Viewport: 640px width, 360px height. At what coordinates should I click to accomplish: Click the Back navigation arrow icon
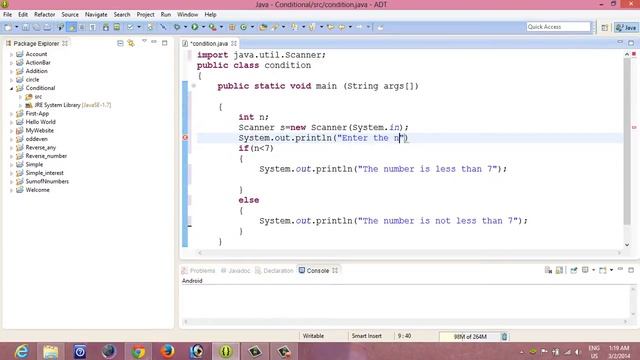(x=341, y=27)
